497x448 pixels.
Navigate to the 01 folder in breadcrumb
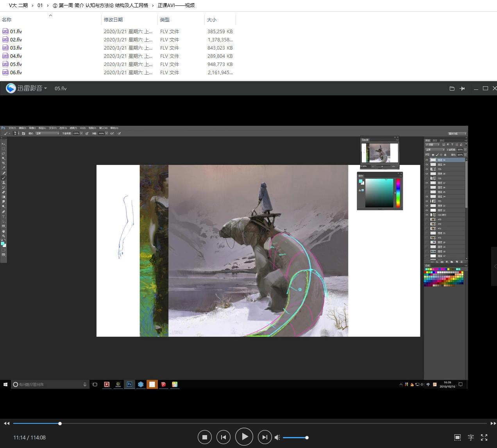[40, 5]
